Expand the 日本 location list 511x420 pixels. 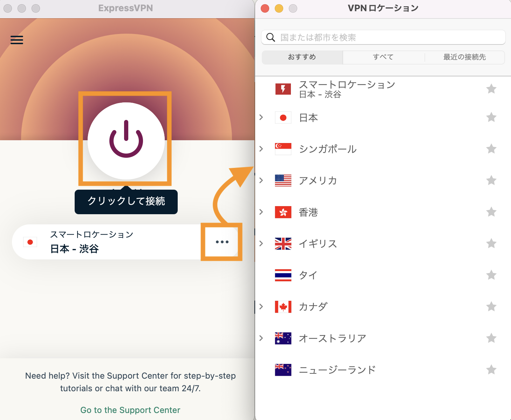click(261, 117)
